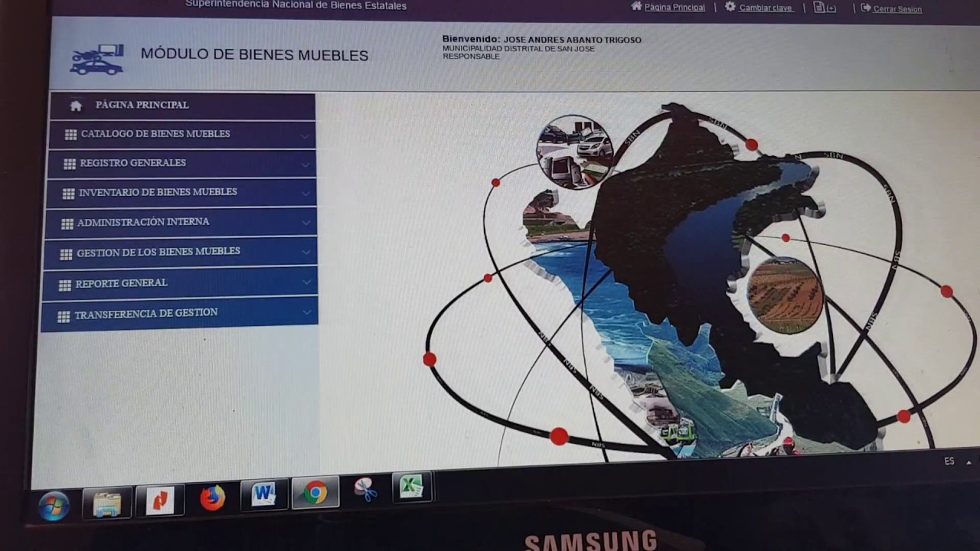The image size is (980, 551).
Task: Click the grid icon of Inventario de Bienes Muebles
Action: 68,194
